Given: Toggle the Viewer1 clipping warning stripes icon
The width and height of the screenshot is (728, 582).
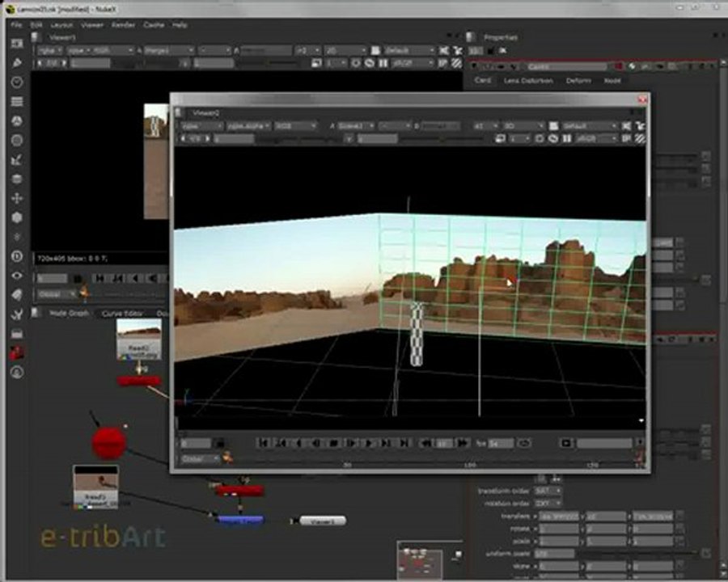Looking at the screenshot, I should click(x=456, y=63).
